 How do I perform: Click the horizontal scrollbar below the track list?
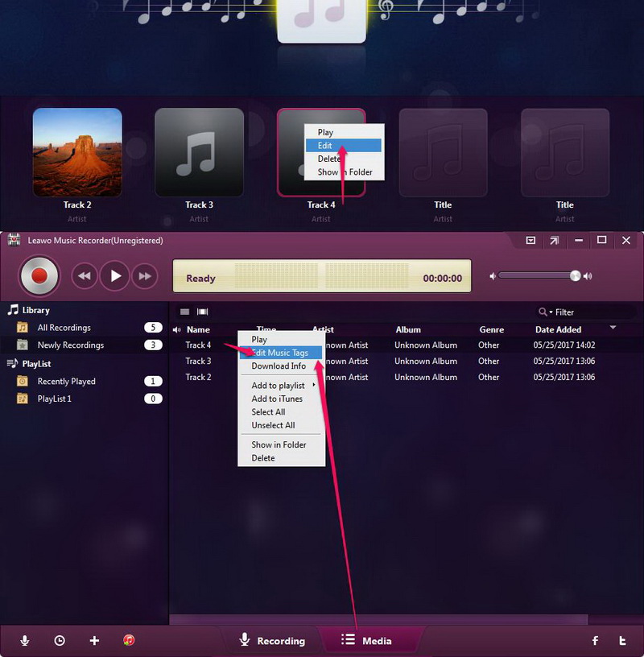point(379,619)
